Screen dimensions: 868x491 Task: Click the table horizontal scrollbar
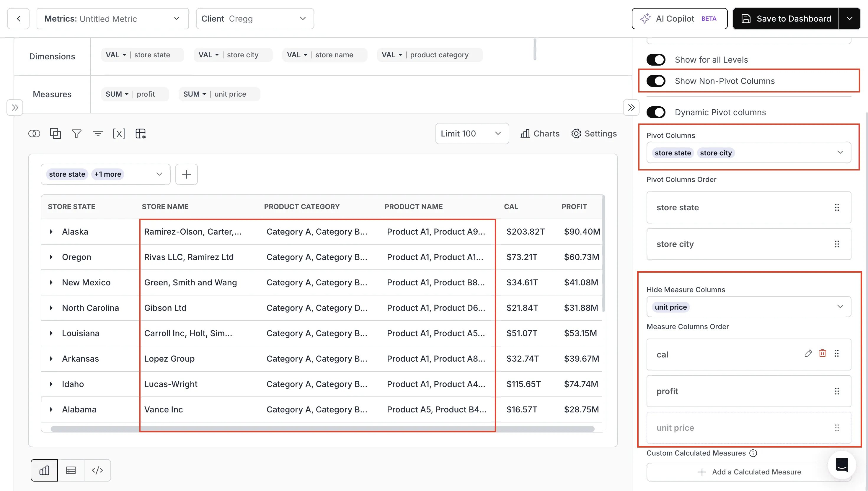pyautogui.click(x=322, y=429)
